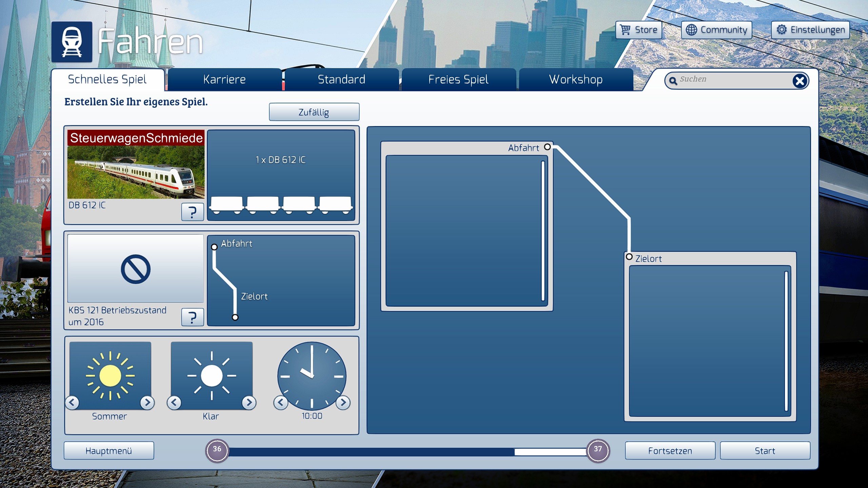Switch season to previous with left arrow under Sommer
The height and width of the screenshot is (488, 868).
coord(72,403)
